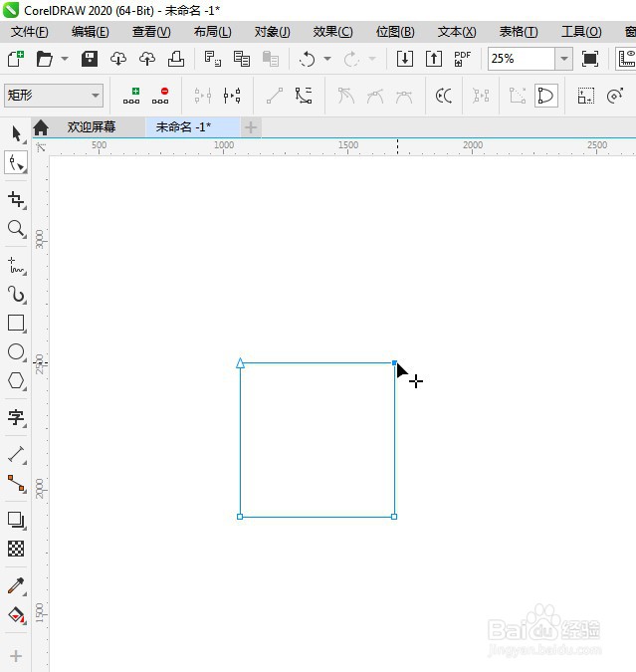Click the Rotate or Skew Nodes icon
This screenshot has width=636, height=672.
pos(614,96)
